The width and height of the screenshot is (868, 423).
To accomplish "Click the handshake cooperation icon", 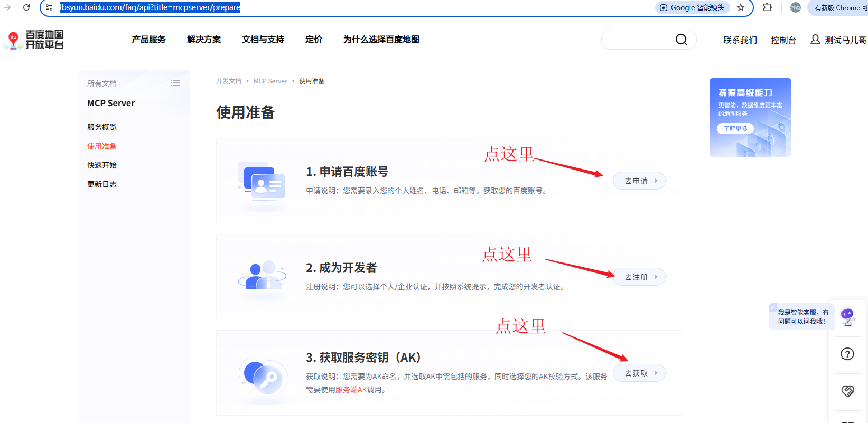I will [847, 391].
